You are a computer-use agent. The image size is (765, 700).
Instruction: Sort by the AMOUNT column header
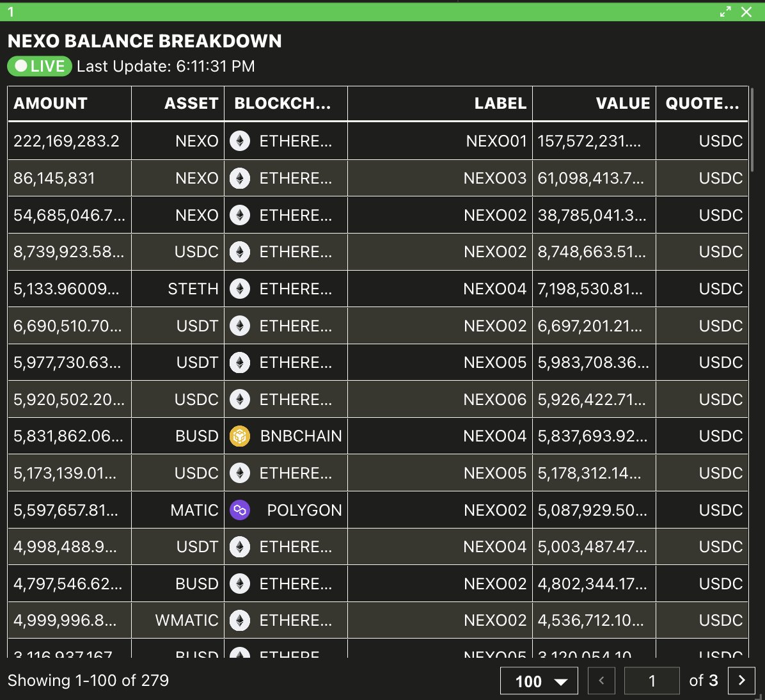point(69,104)
